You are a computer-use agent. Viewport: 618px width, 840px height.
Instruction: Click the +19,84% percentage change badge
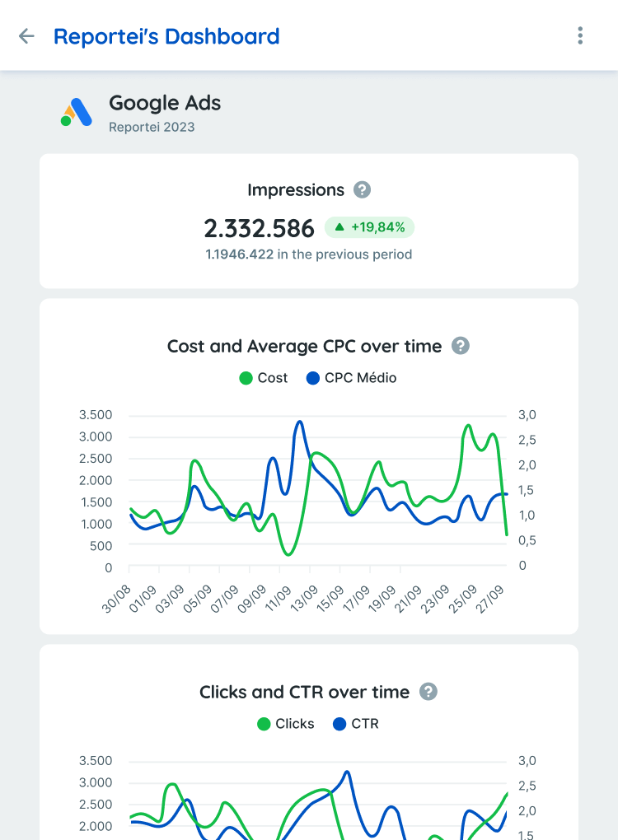[x=370, y=226]
